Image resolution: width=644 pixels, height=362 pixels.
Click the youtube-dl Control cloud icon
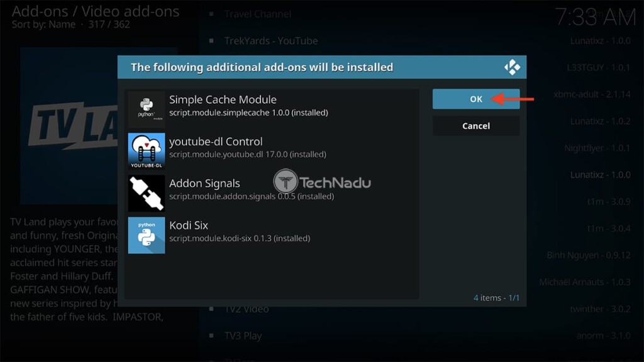(x=146, y=151)
